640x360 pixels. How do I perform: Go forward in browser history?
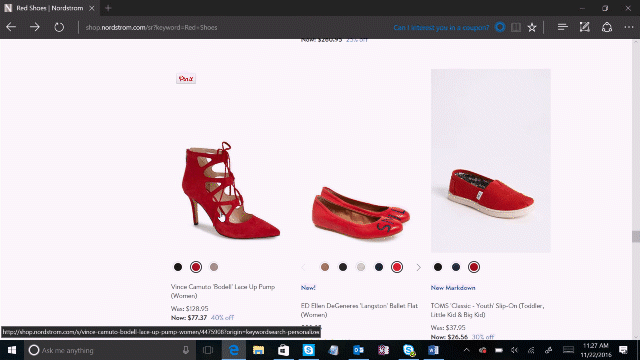[35, 27]
